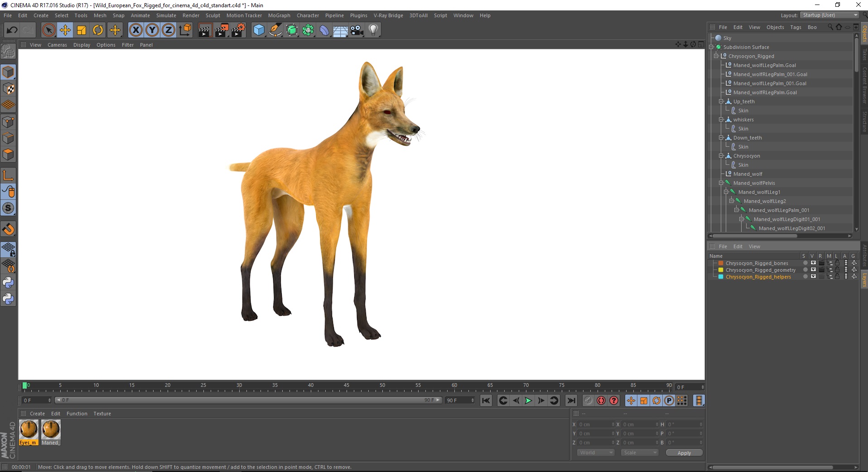Open the World coordinate dropdown
This screenshot has height=472, width=868.
596,453
